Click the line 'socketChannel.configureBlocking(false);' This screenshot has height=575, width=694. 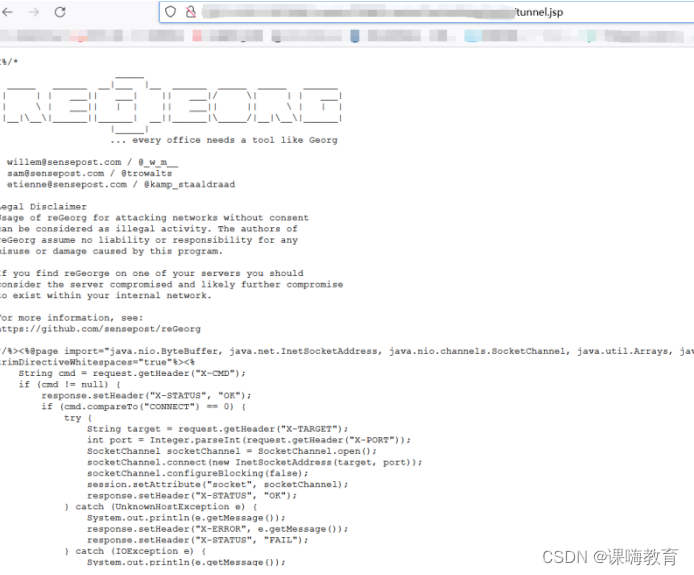click(197, 473)
